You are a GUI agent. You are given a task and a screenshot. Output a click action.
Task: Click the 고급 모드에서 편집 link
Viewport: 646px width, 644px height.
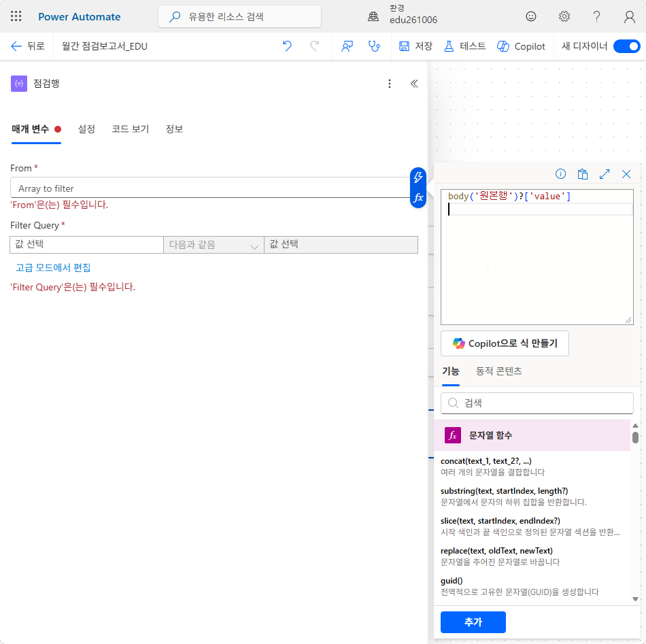point(53,268)
